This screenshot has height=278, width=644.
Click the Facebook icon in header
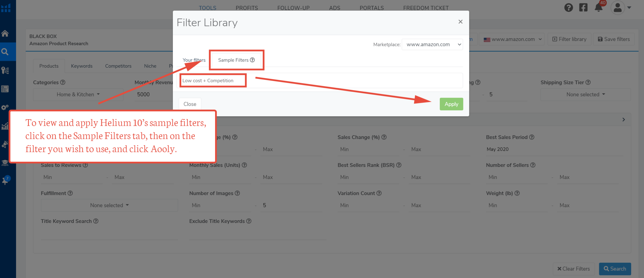coord(583,8)
